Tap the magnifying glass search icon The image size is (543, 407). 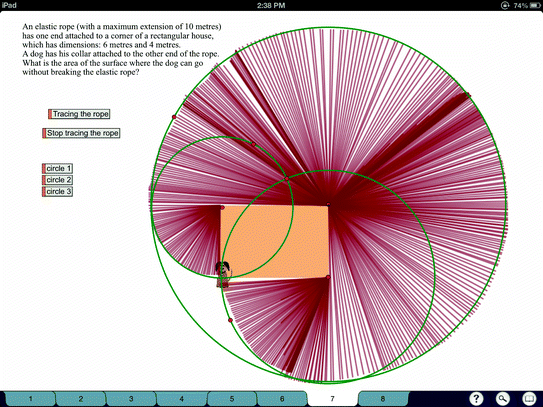click(503, 398)
